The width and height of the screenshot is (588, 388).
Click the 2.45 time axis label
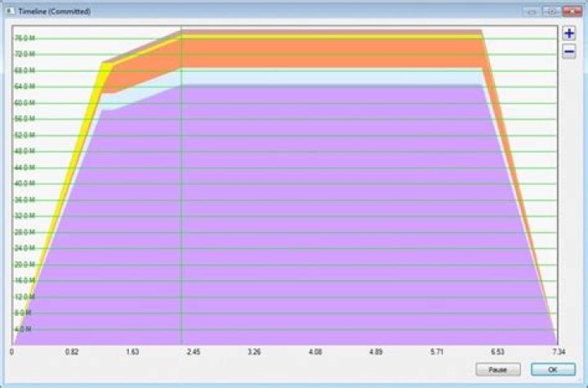click(194, 352)
